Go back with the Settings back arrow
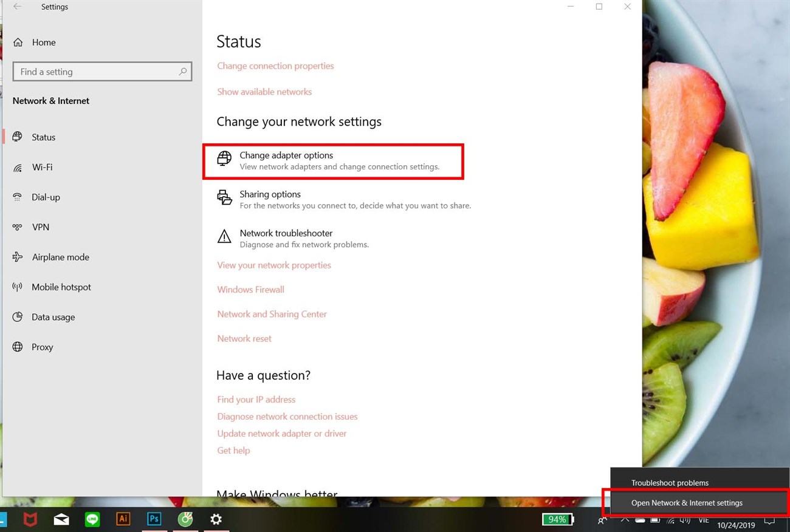The image size is (790, 532). [x=18, y=7]
